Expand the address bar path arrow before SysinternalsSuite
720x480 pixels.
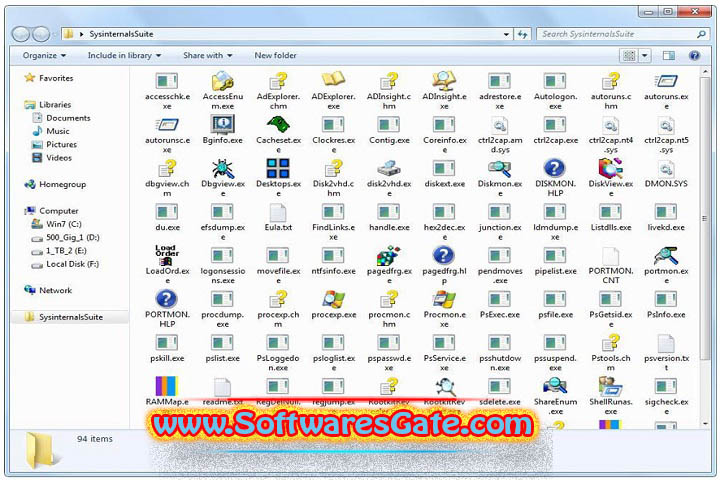click(81, 34)
